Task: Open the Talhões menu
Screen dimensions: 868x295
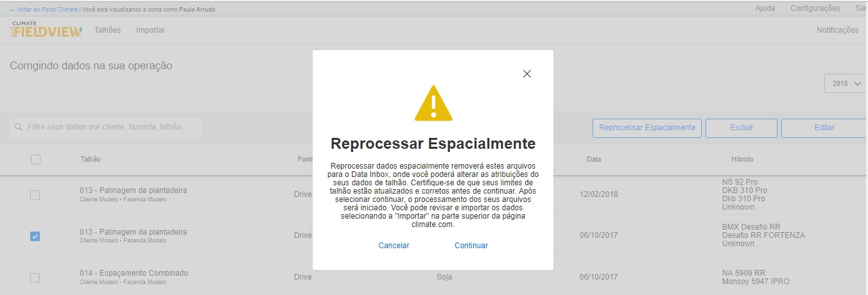Action: click(x=107, y=30)
